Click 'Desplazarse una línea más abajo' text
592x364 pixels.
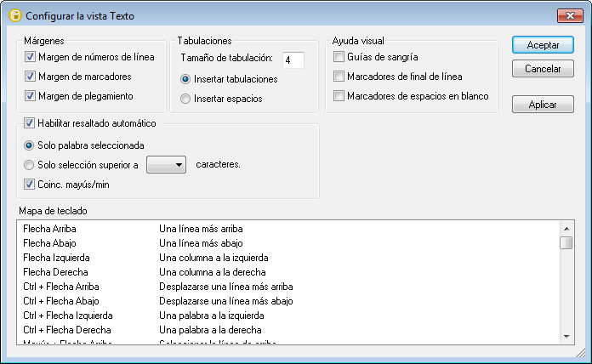(225, 301)
